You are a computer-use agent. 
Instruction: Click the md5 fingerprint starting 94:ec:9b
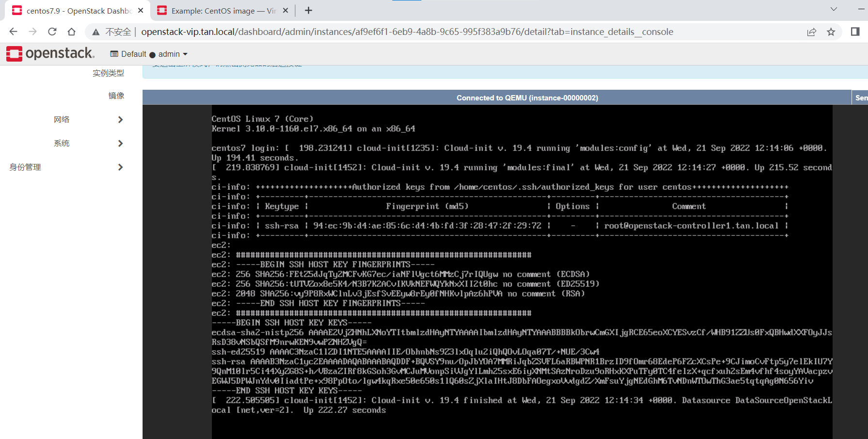tap(427, 226)
